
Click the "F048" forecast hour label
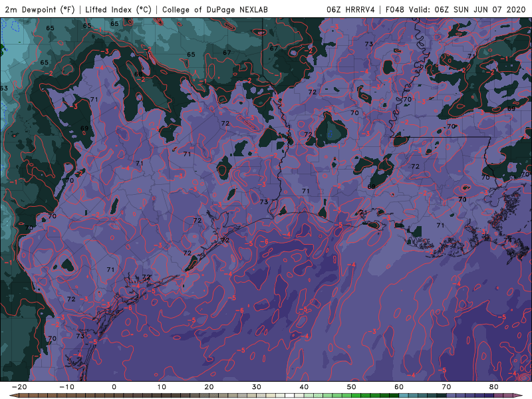(395, 9)
